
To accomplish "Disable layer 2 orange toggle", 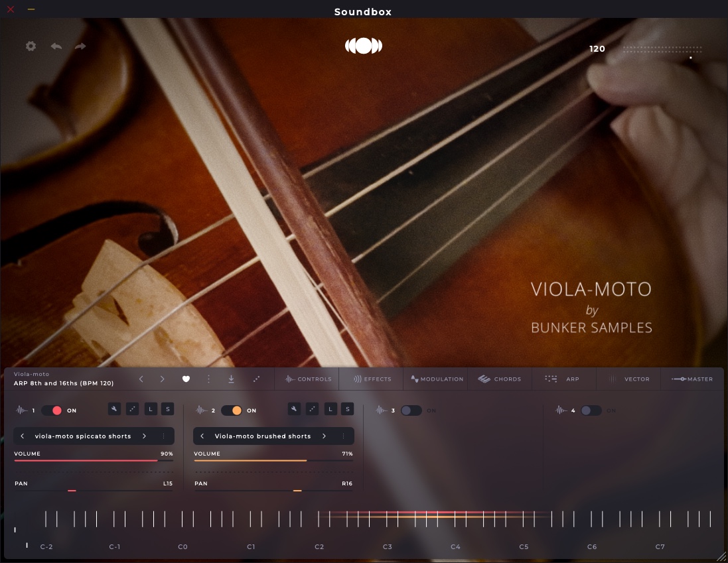I will point(232,410).
